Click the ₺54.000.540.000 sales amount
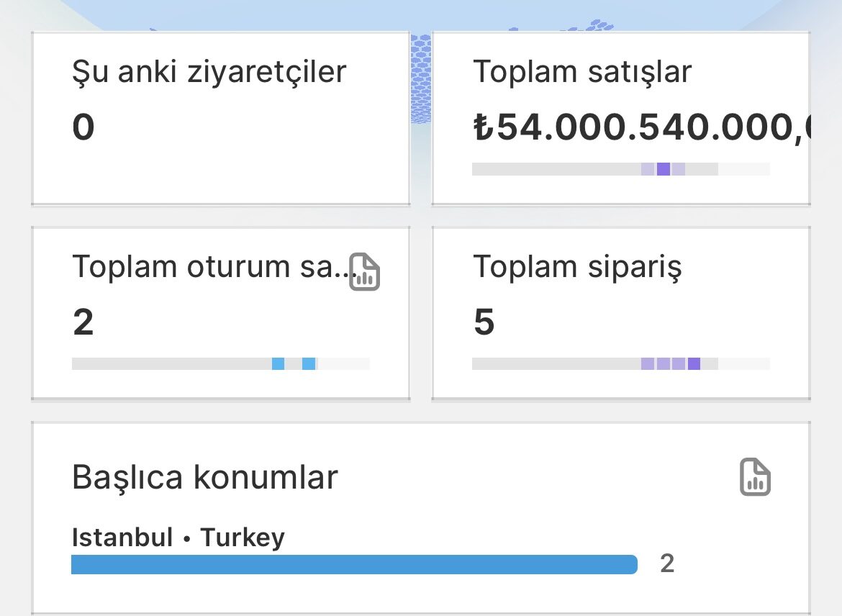 (x=641, y=127)
